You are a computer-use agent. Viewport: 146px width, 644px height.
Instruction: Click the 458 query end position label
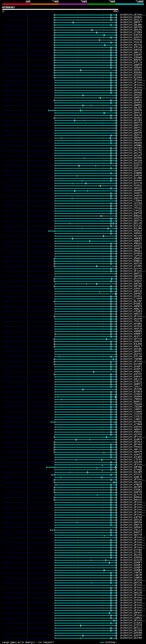click(x=115, y=11)
